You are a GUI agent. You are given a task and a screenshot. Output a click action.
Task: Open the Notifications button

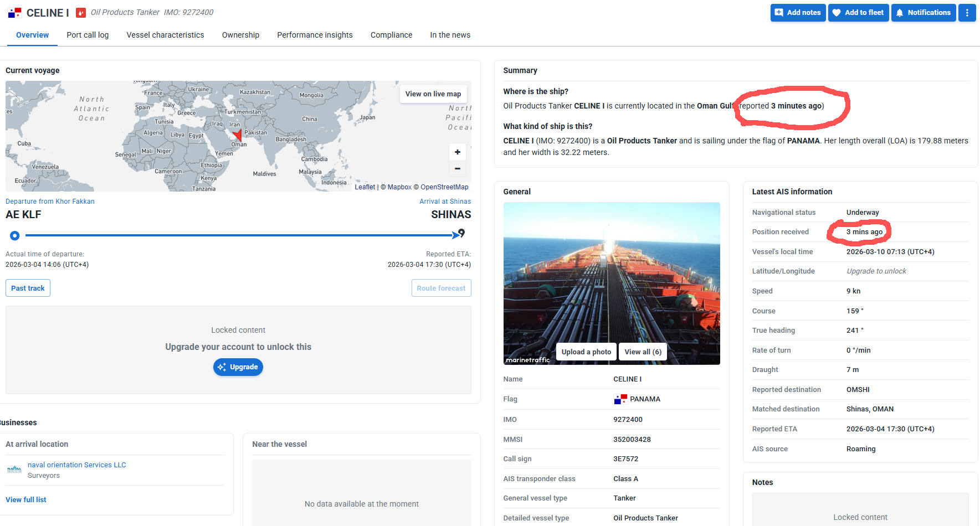click(x=923, y=13)
